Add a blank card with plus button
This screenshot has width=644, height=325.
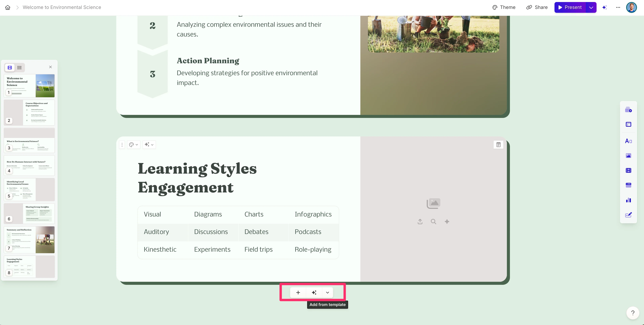[298, 293]
